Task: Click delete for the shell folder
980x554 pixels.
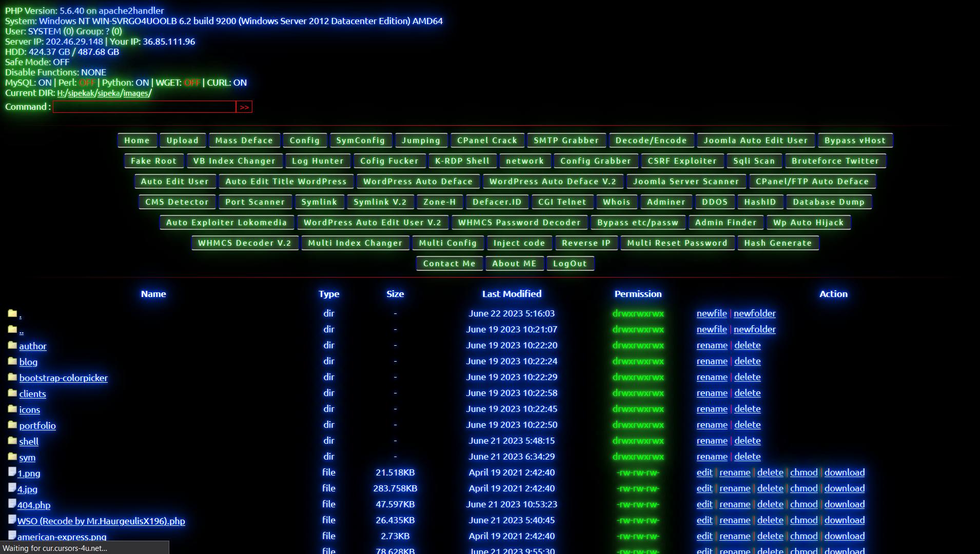Action: (x=748, y=441)
